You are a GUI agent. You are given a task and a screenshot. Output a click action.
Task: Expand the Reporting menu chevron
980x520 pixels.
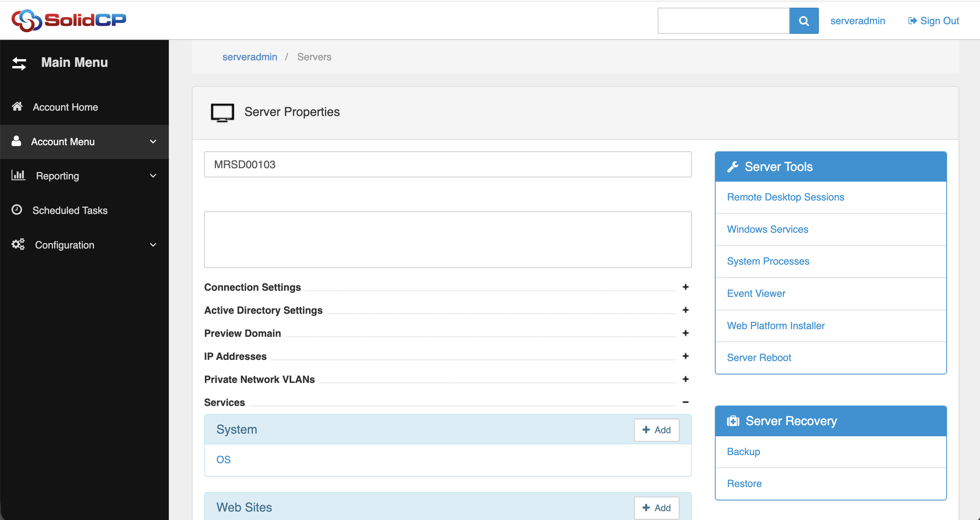153,176
